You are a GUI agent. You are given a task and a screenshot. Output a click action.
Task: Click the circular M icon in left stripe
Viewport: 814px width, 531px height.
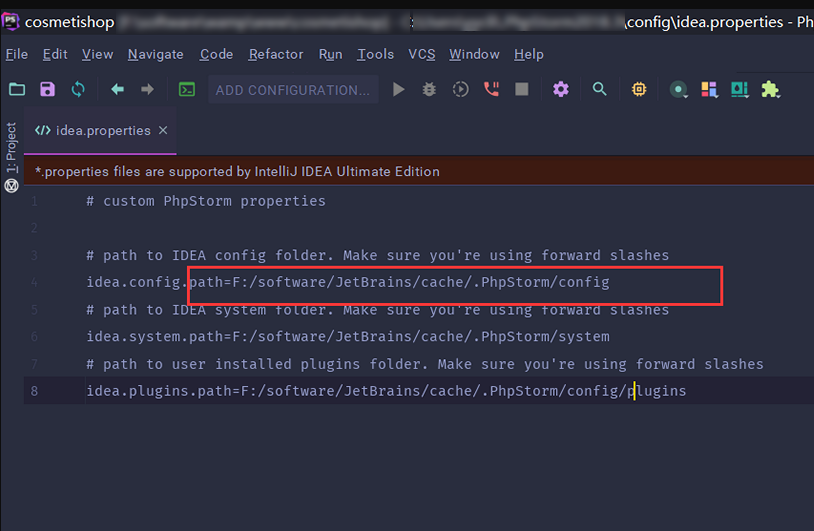[x=11, y=186]
